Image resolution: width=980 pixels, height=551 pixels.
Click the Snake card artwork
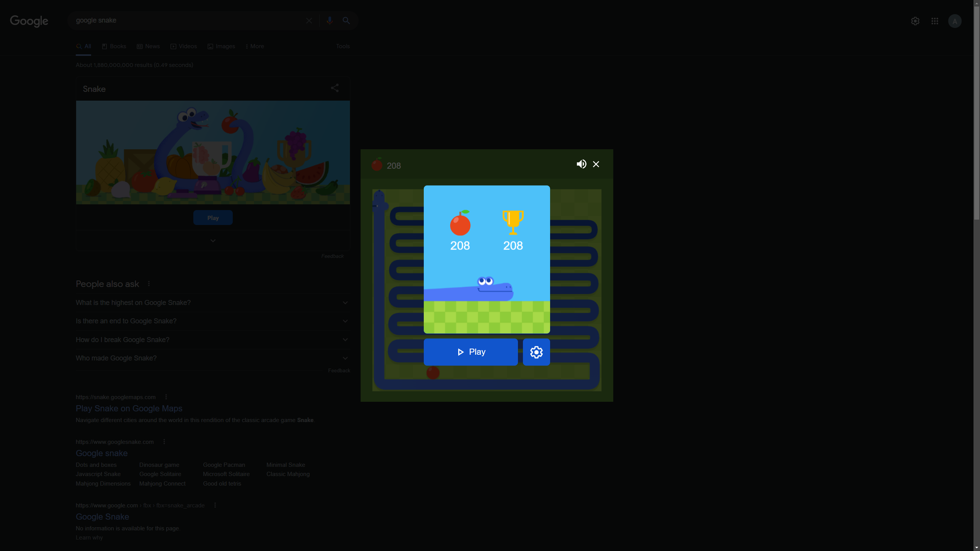coord(213,152)
